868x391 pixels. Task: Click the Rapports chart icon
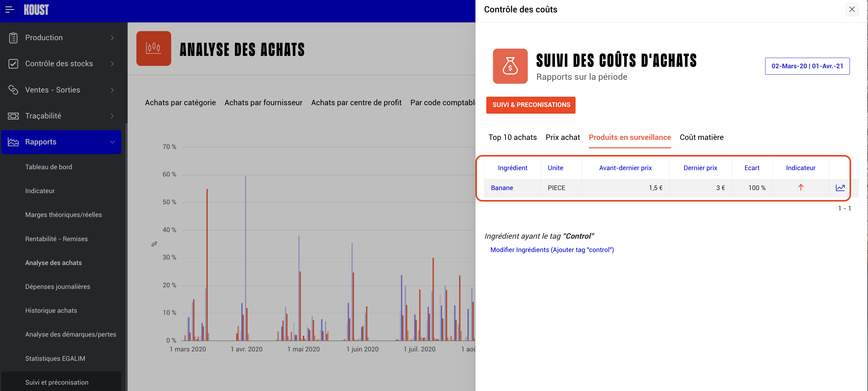(13, 142)
